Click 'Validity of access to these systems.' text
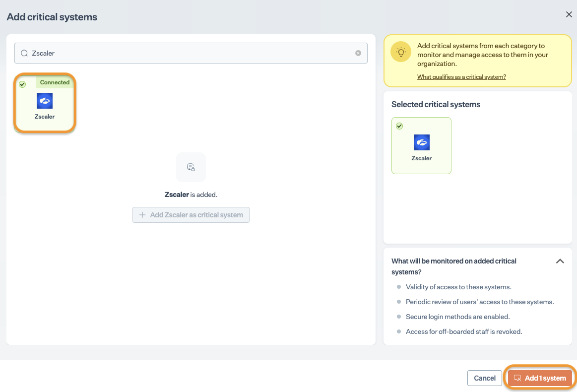 click(x=458, y=287)
